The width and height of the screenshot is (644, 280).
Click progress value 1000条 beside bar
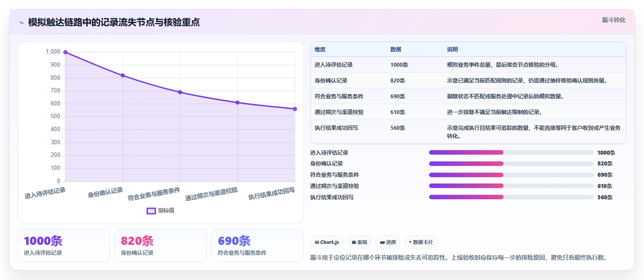[x=606, y=152]
